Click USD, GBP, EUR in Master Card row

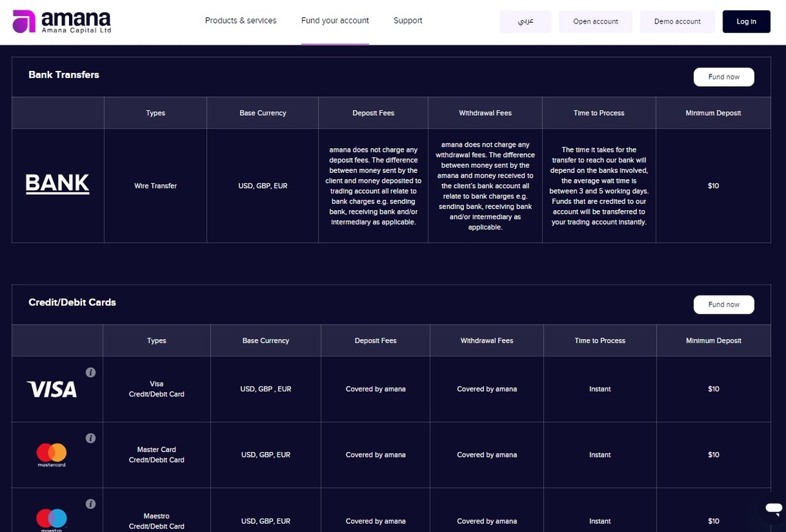(265, 455)
